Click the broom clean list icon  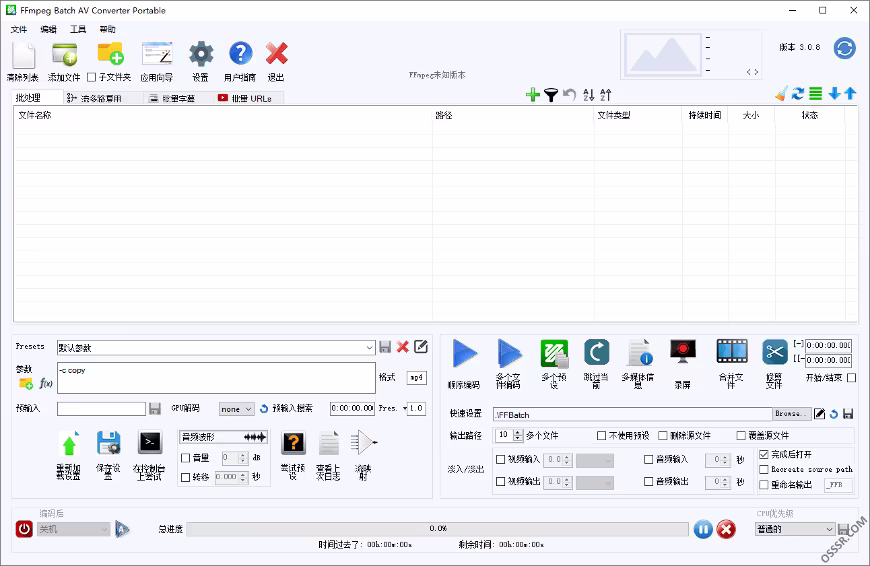coord(782,94)
